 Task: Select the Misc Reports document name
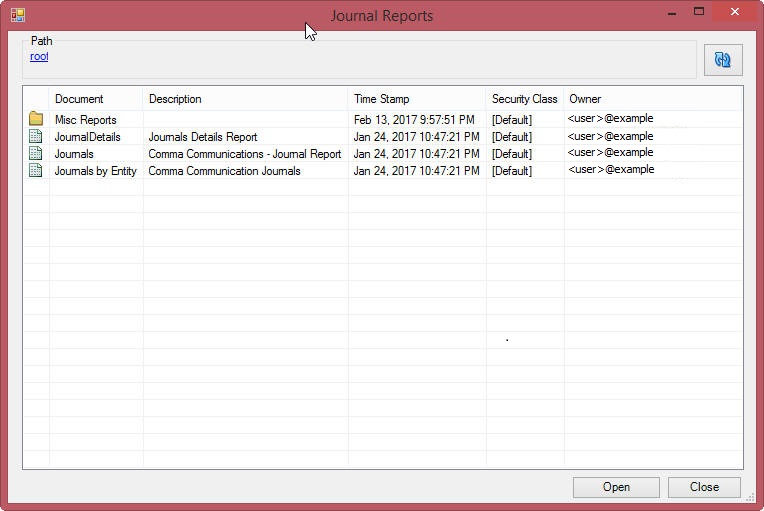click(86, 120)
